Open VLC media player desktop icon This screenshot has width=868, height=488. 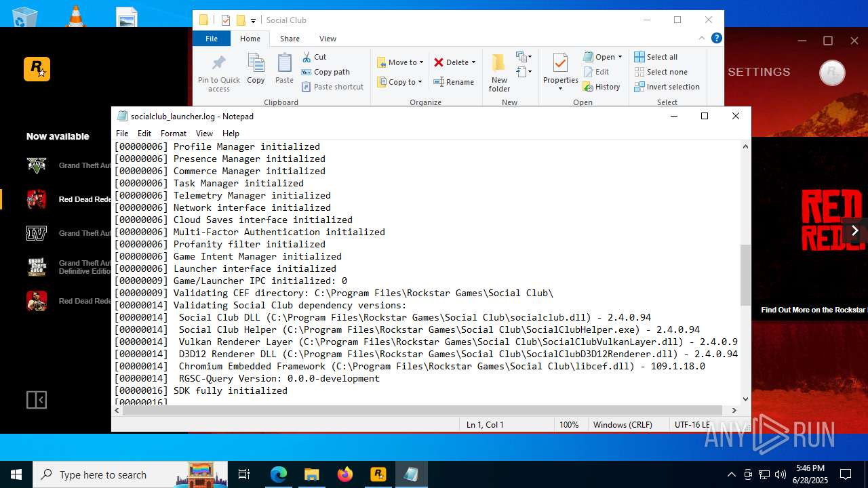(76, 15)
